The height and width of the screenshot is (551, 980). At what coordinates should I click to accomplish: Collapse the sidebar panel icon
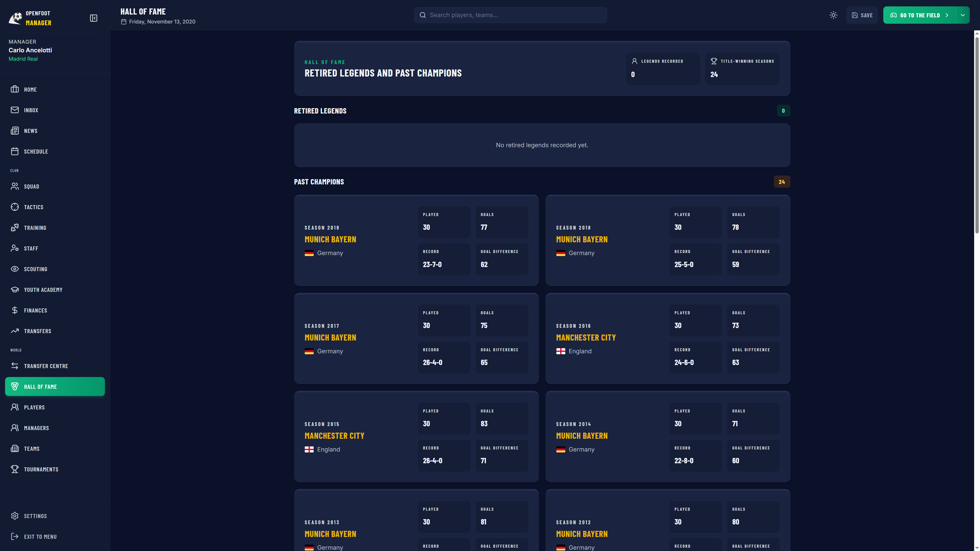94,18
